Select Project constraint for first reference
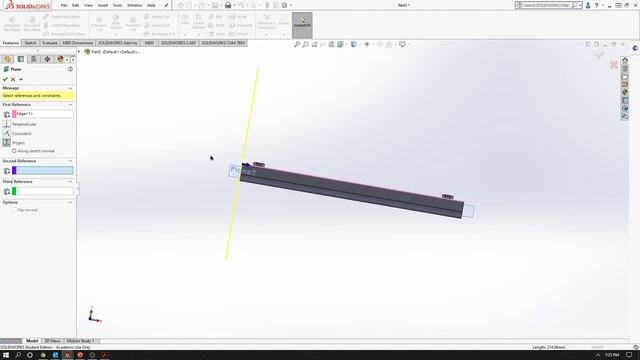This screenshot has height=360, width=640. 7,142
